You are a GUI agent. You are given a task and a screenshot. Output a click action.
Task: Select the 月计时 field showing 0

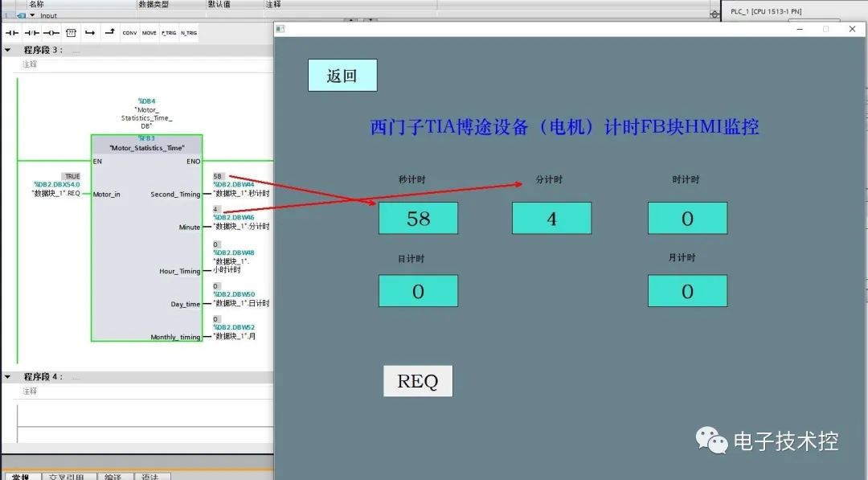point(687,291)
